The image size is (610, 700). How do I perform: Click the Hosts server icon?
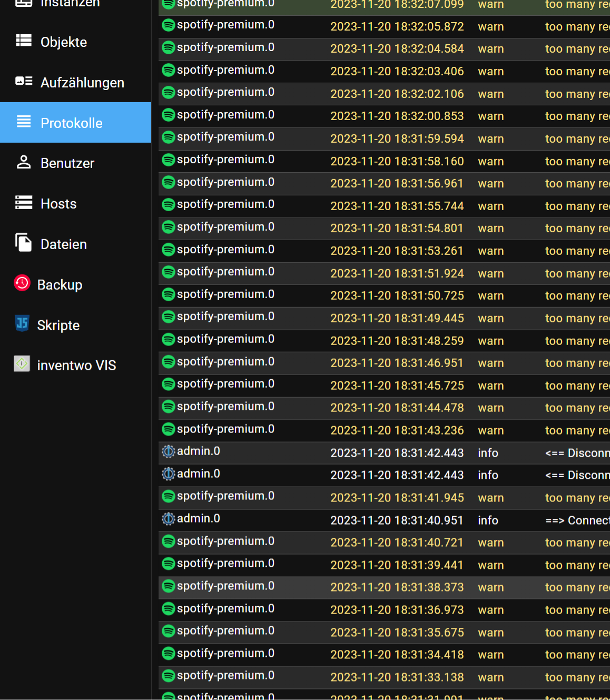pos(24,202)
